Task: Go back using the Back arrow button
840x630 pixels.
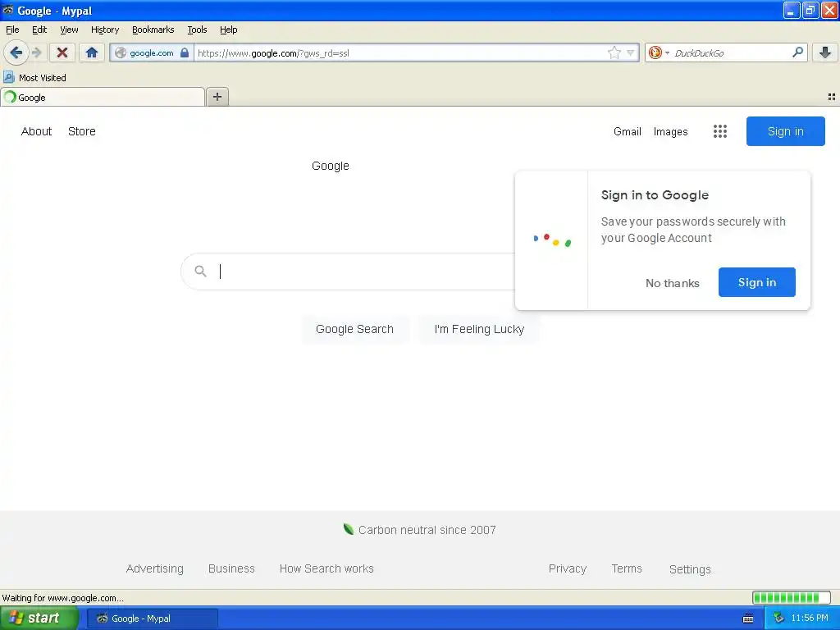Action: tap(16, 52)
